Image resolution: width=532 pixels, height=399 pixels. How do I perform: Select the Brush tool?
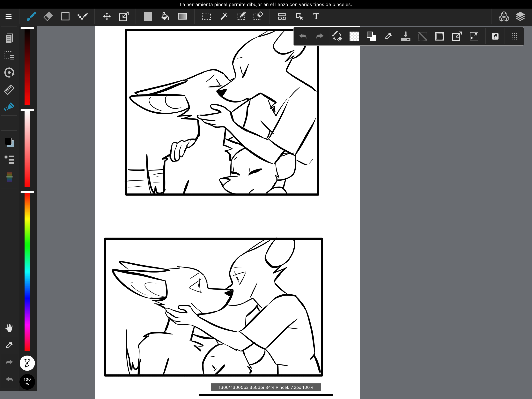pos(31,16)
